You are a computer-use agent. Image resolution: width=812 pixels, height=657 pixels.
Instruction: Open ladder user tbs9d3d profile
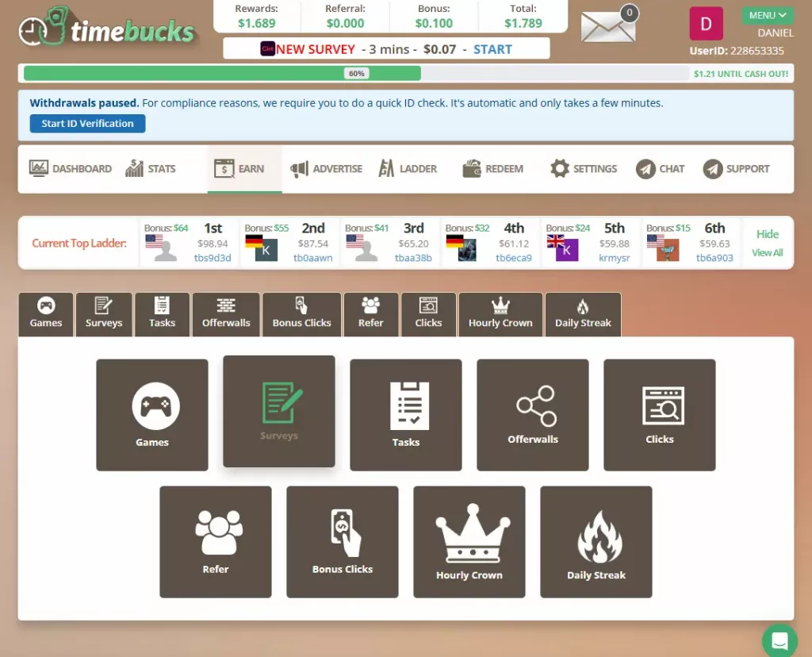(213, 258)
